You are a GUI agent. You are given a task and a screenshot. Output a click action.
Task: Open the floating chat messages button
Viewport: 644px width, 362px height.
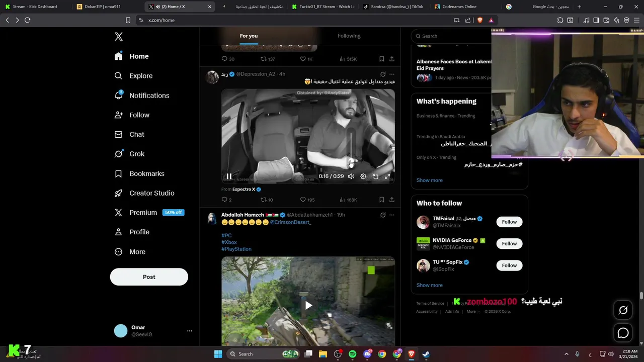623,333
